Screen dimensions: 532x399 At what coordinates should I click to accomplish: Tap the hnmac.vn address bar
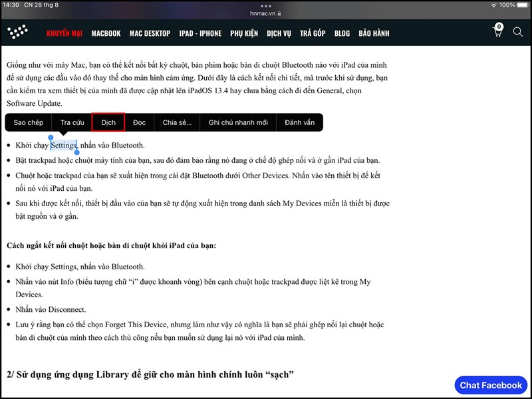(x=265, y=13)
